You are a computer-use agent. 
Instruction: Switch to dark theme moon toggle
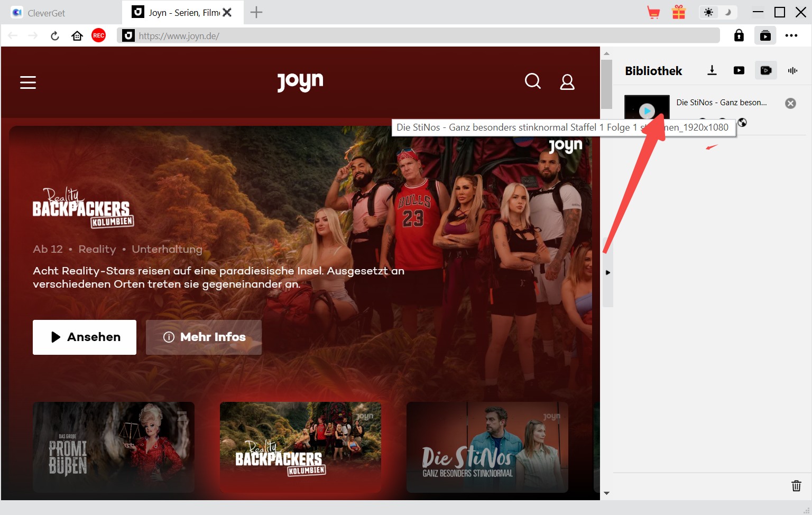coord(728,12)
